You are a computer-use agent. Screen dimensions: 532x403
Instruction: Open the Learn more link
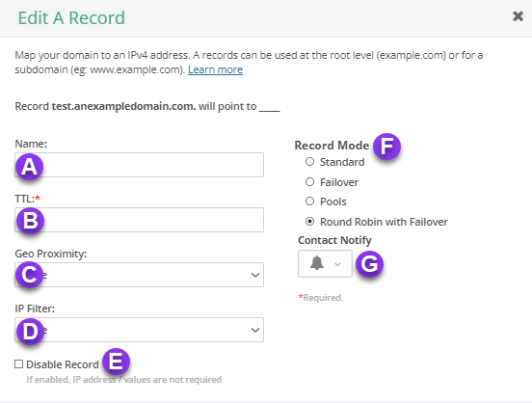pos(216,69)
